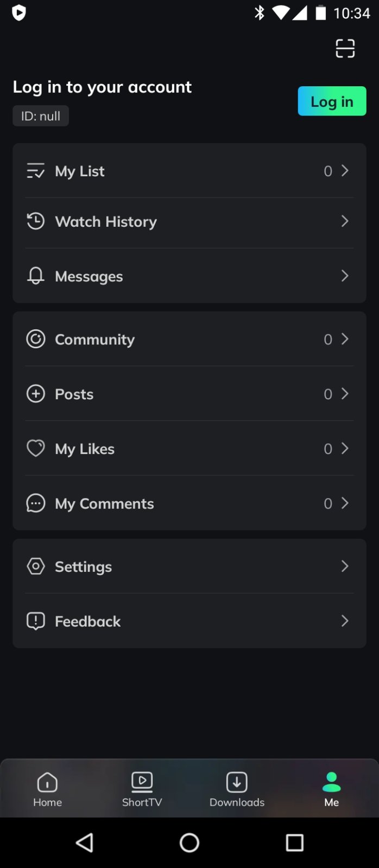
Task: Tap the Settings hexagon gear icon
Action: coord(36,566)
